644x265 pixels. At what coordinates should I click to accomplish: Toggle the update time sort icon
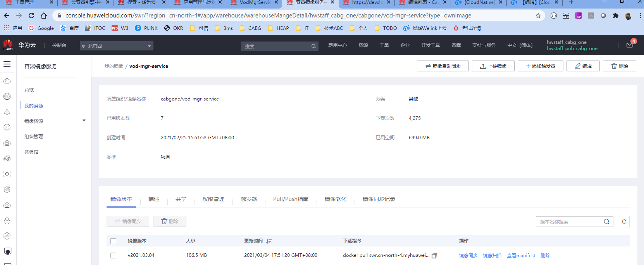tap(269, 241)
